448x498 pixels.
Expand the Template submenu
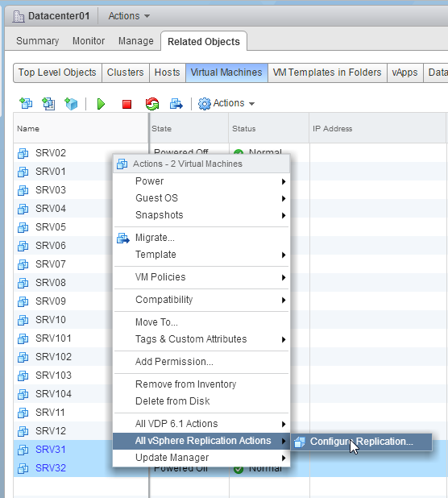pyautogui.click(x=201, y=255)
